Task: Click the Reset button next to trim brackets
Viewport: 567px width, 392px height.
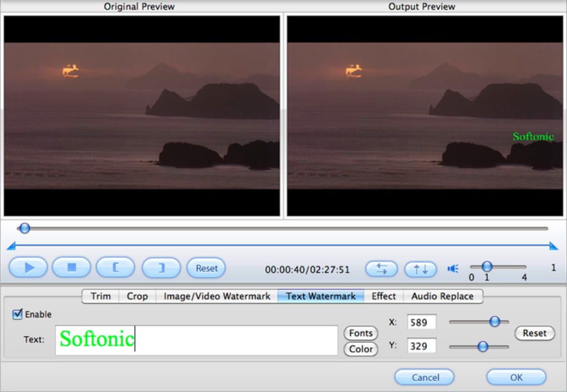Action: click(206, 268)
